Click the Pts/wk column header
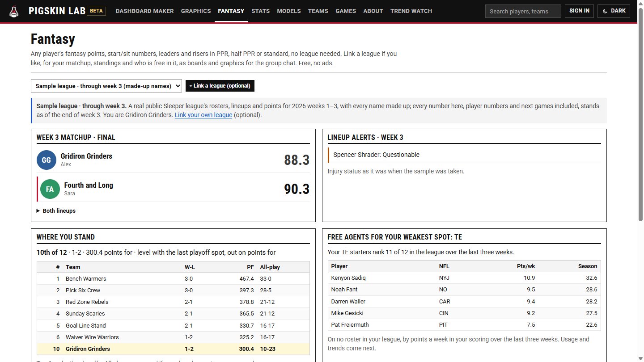 pyautogui.click(x=525, y=266)
